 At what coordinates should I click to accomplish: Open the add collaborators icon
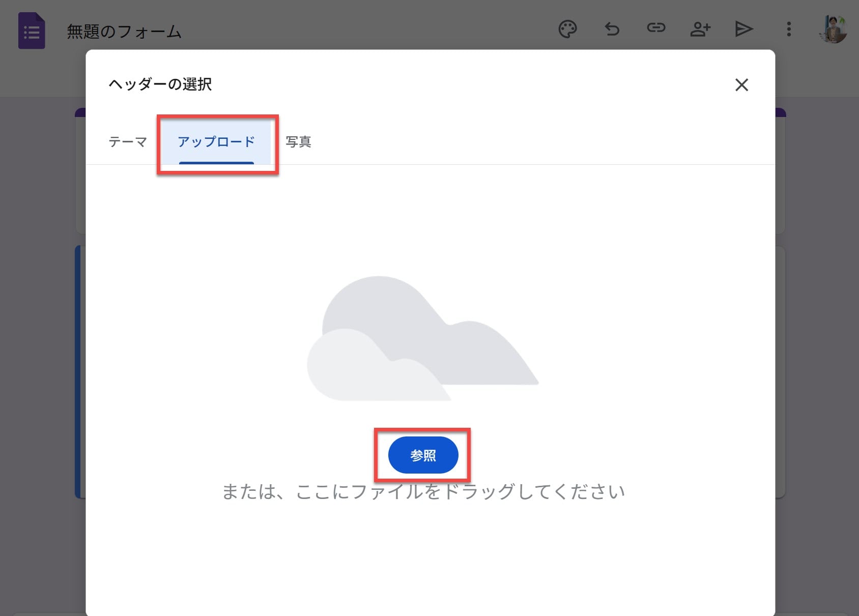pos(700,29)
